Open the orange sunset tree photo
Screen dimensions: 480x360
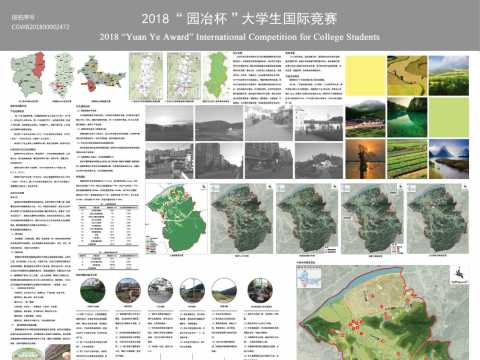click(365, 159)
